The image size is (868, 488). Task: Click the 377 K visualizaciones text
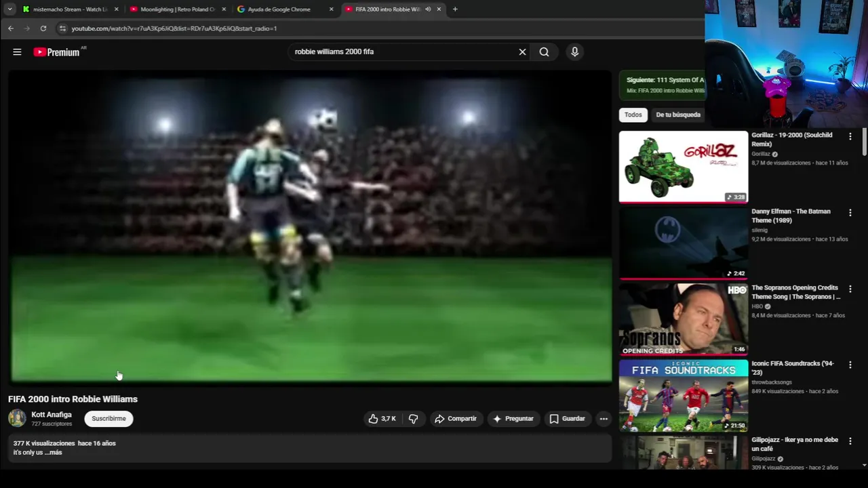pyautogui.click(x=44, y=443)
